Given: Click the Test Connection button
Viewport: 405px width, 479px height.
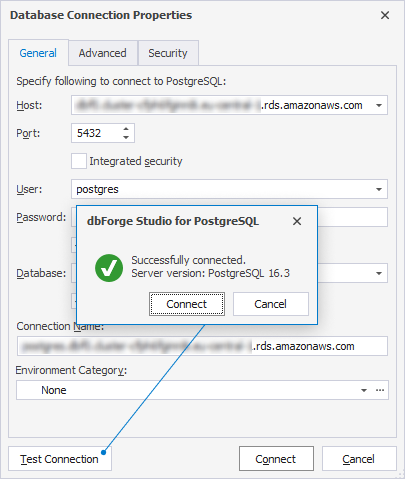Looking at the screenshot, I should [60, 459].
